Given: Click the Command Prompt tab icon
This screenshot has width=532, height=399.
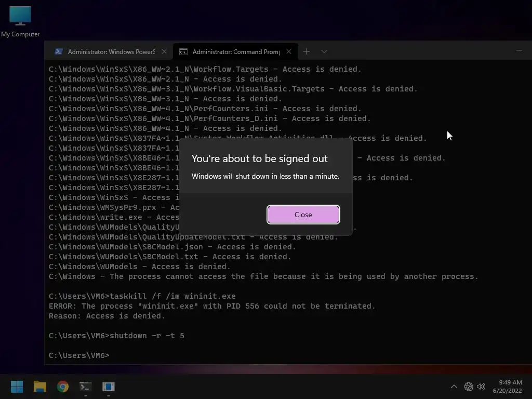Looking at the screenshot, I should click(x=183, y=51).
